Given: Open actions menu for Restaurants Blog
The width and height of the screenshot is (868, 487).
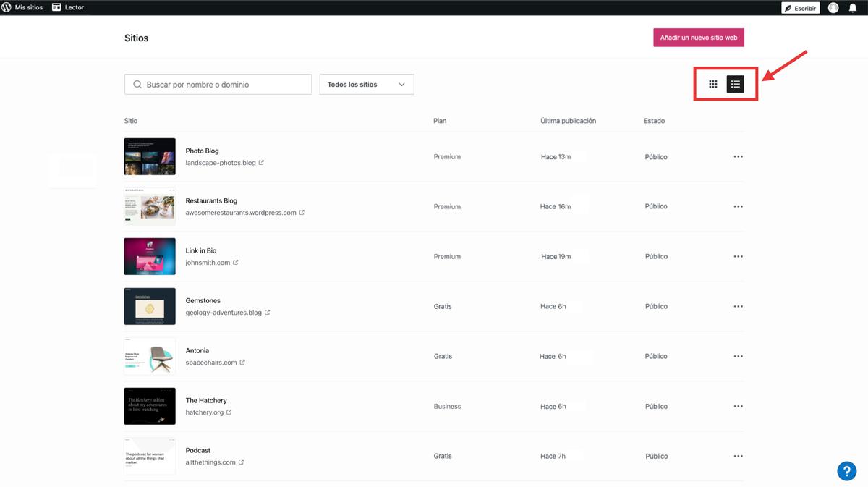Looking at the screenshot, I should tap(738, 207).
